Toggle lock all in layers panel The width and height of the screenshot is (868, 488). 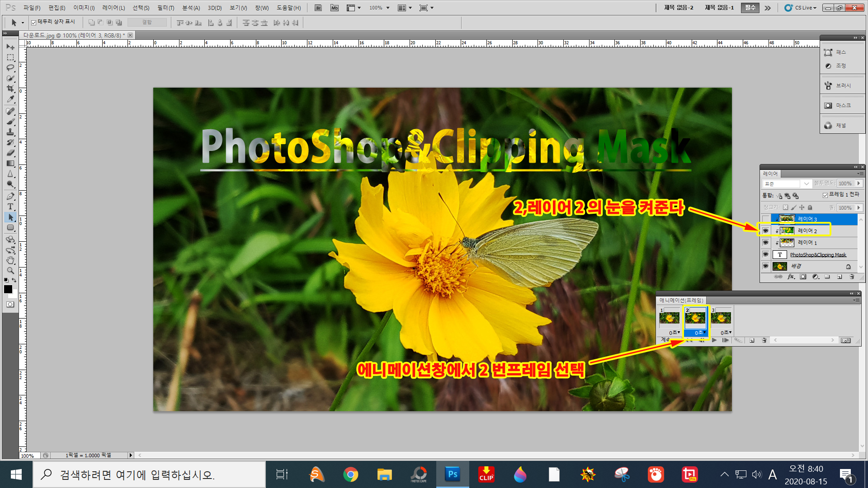pos(810,207)
